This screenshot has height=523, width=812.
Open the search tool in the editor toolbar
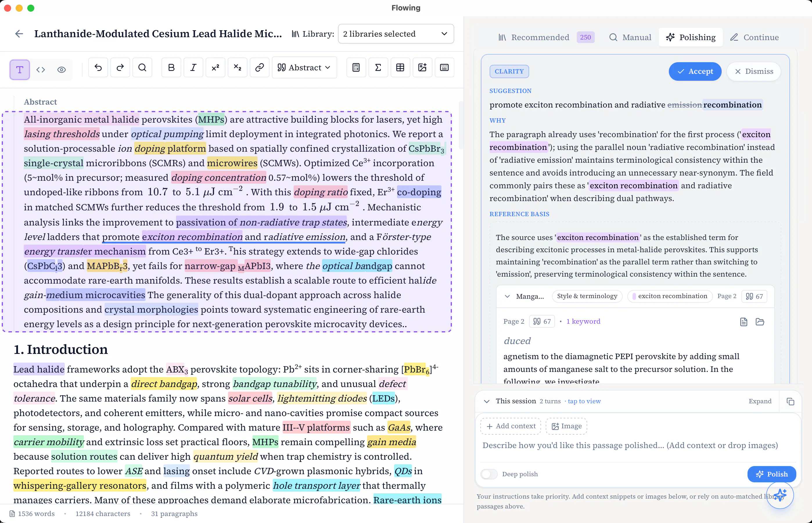tap(142, 68)
